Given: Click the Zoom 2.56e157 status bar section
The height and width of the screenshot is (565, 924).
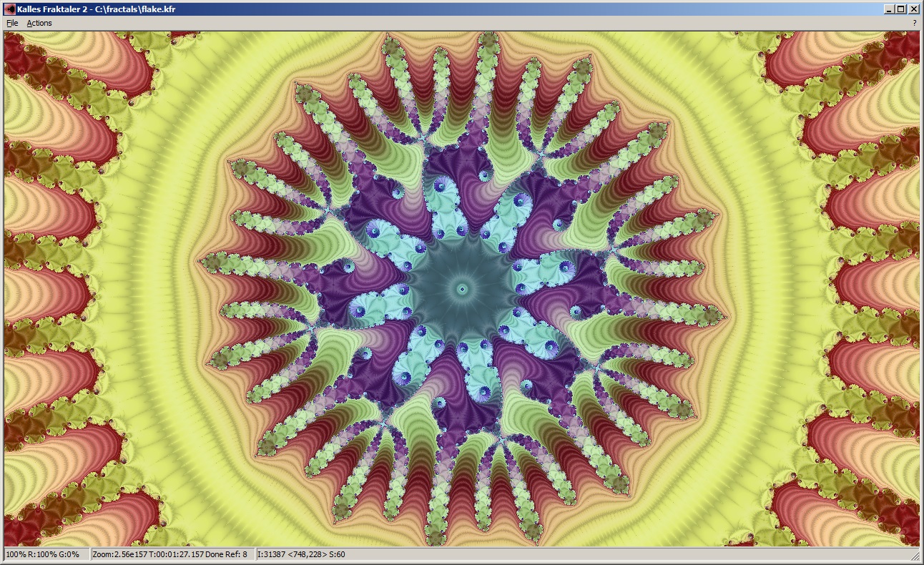Looking at the screenshot, I should (172, 554).
